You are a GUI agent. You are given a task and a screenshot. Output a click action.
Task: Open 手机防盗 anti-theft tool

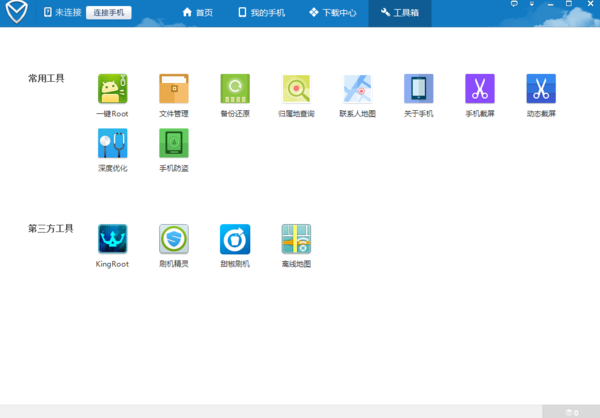174,144
